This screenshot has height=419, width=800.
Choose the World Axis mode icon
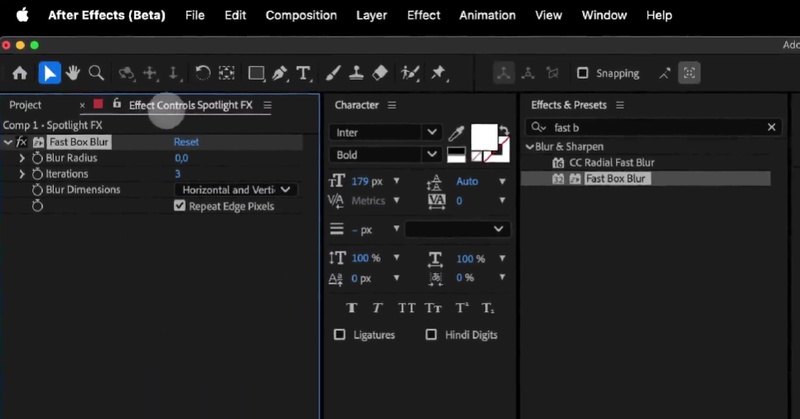(528, 73)
